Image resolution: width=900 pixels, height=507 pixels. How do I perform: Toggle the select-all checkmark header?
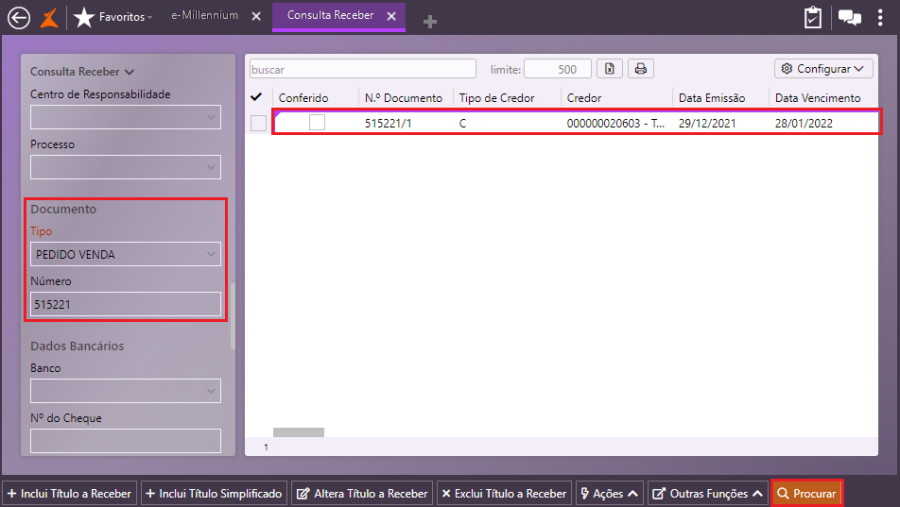click(x=257, y=97)
